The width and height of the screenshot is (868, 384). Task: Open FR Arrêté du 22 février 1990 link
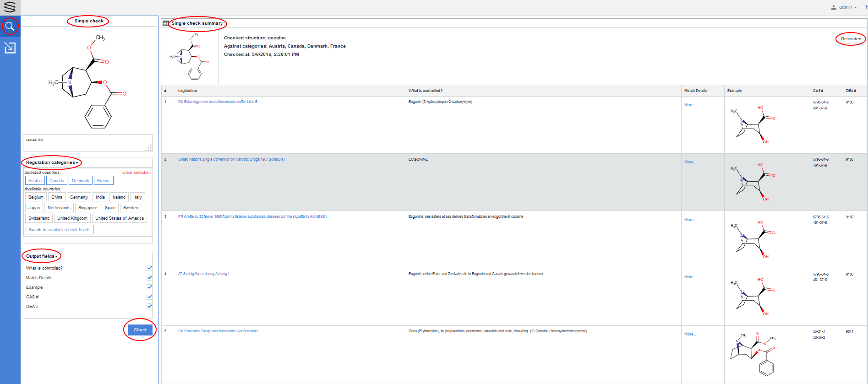click(x=252, y=216)
